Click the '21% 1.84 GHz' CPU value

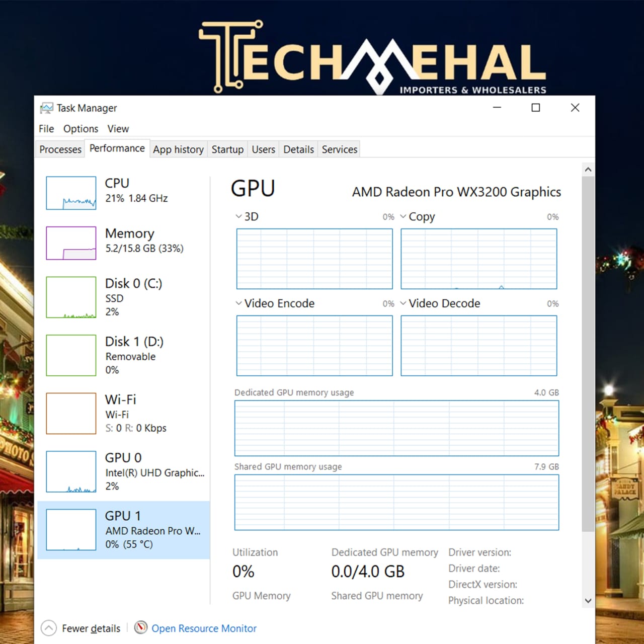(x=136, y=198)
